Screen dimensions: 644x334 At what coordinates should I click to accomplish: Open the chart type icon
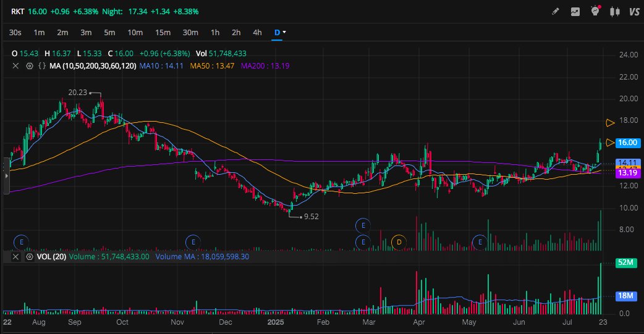point(575,12)
